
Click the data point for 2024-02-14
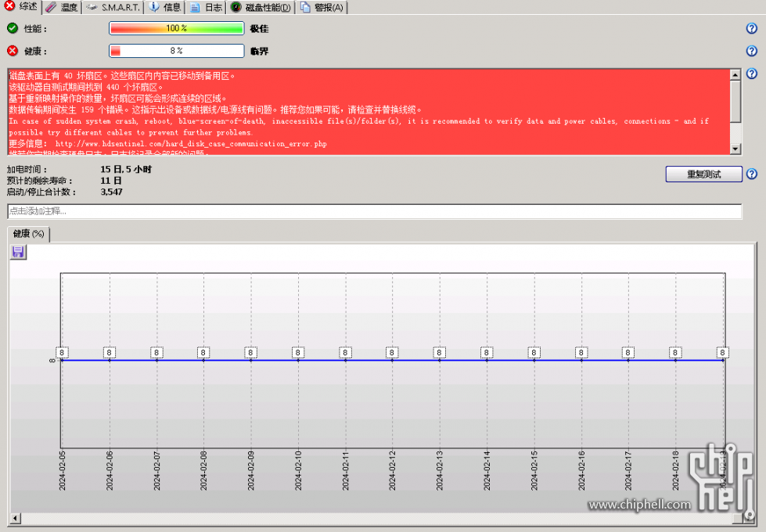pyautogui.click(x=487, y=360)
